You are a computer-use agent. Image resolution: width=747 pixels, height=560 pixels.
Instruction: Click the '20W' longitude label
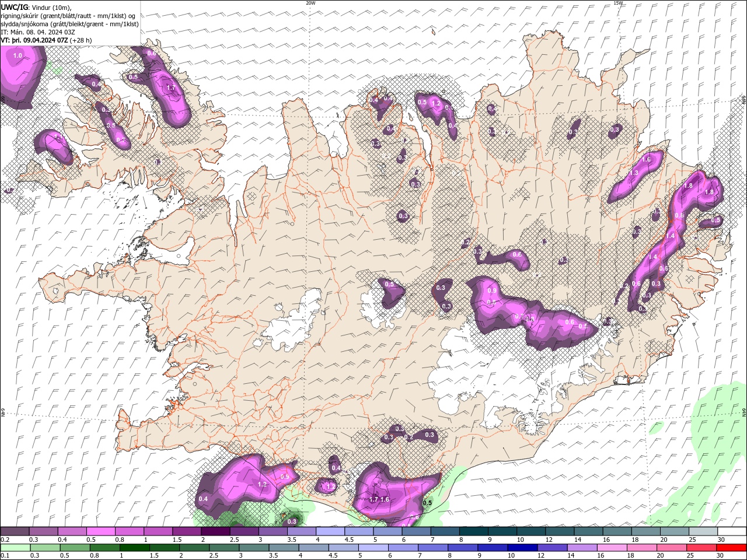(x=310, y=3)
